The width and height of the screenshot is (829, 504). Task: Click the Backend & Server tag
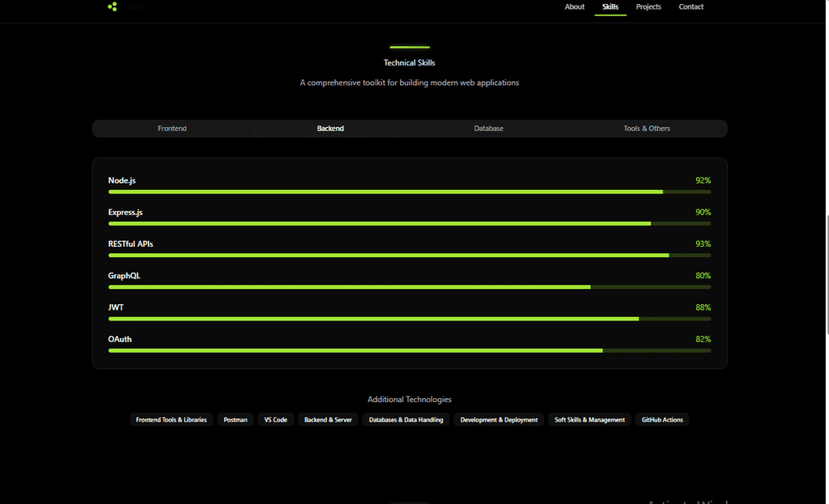(328, 420)
